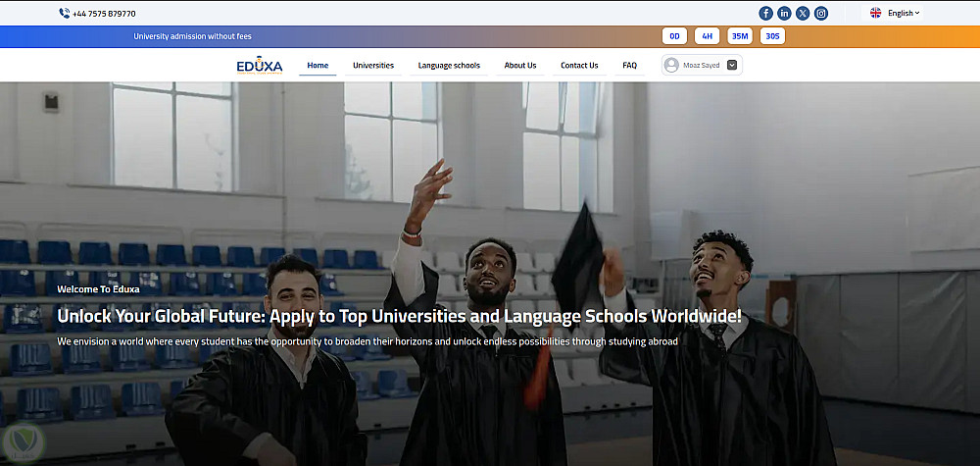
Task: Click the 0D countdown box
Action: (x=674, y=36)
